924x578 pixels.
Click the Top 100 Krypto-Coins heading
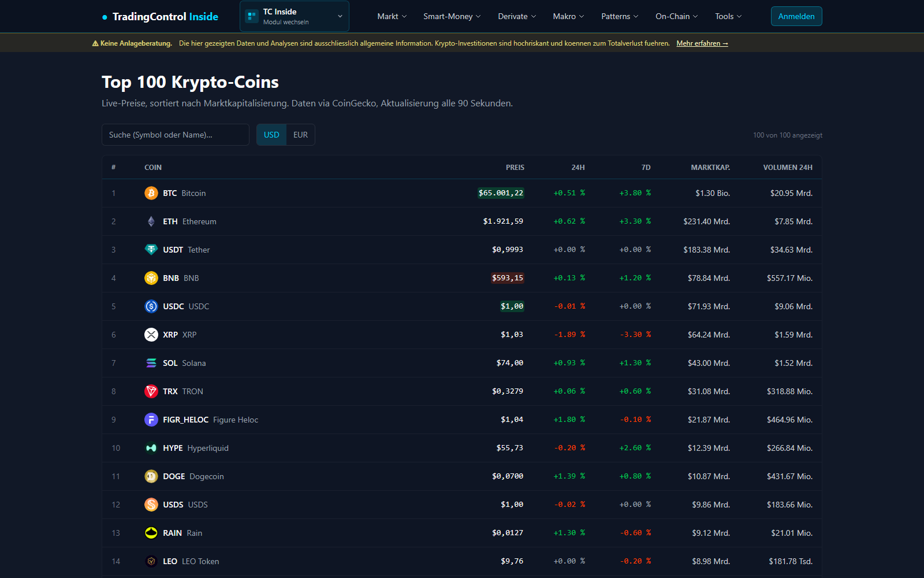190,82
